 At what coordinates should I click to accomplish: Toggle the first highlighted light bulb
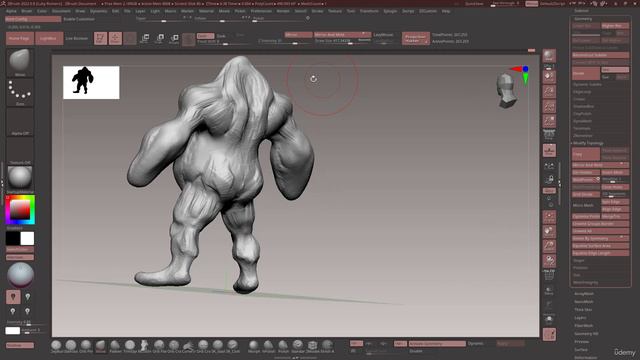pos(13,297)
